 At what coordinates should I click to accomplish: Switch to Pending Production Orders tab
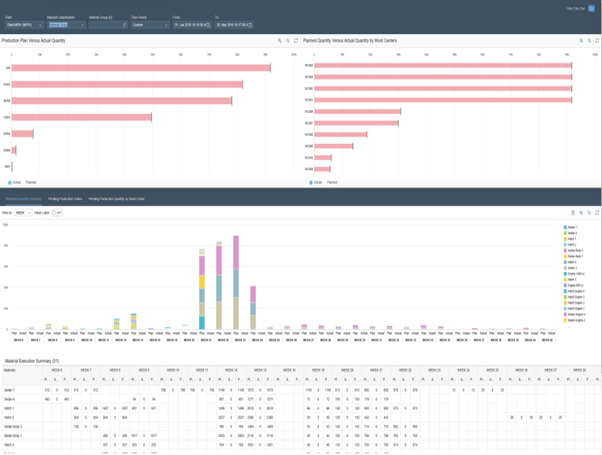click(x=65, y=199)
